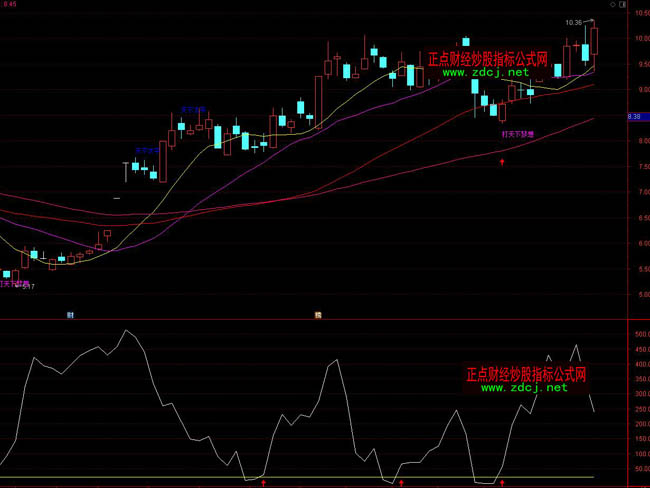Select the 10.36 high price marker
Screen dimensions: 650x488
pos(573,22)
